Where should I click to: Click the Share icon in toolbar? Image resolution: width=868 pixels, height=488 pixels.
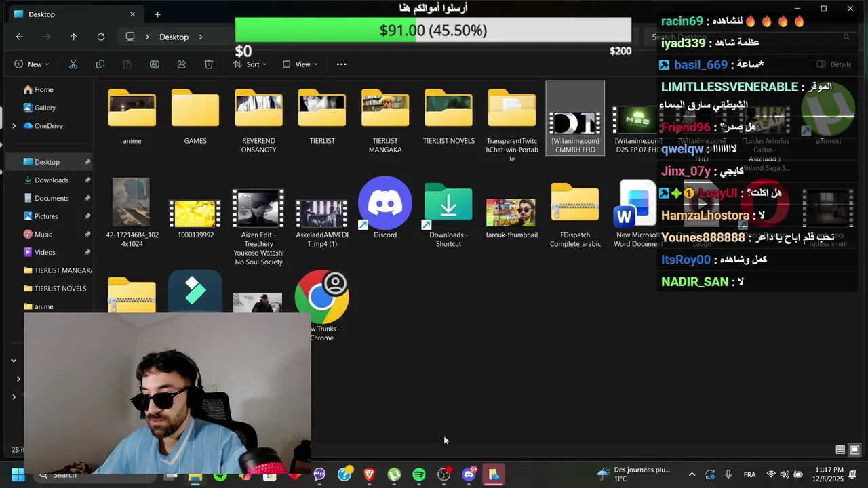[x=182, y=64]
